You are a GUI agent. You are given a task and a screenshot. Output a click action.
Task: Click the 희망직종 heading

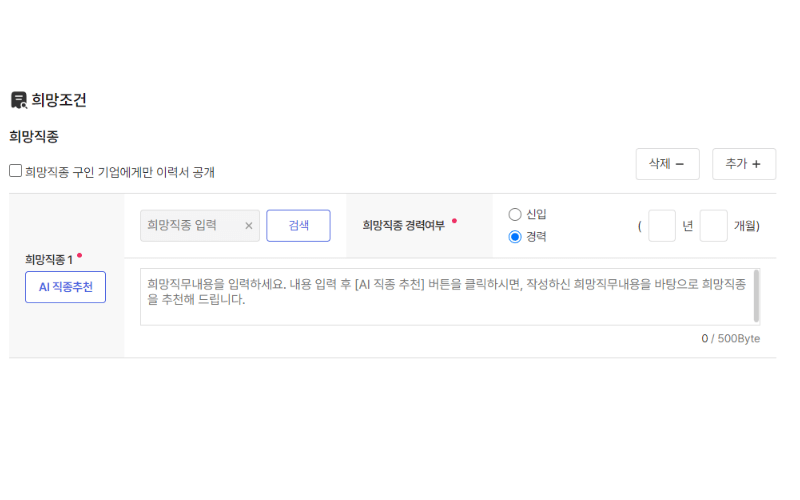[x=34, y=137]
